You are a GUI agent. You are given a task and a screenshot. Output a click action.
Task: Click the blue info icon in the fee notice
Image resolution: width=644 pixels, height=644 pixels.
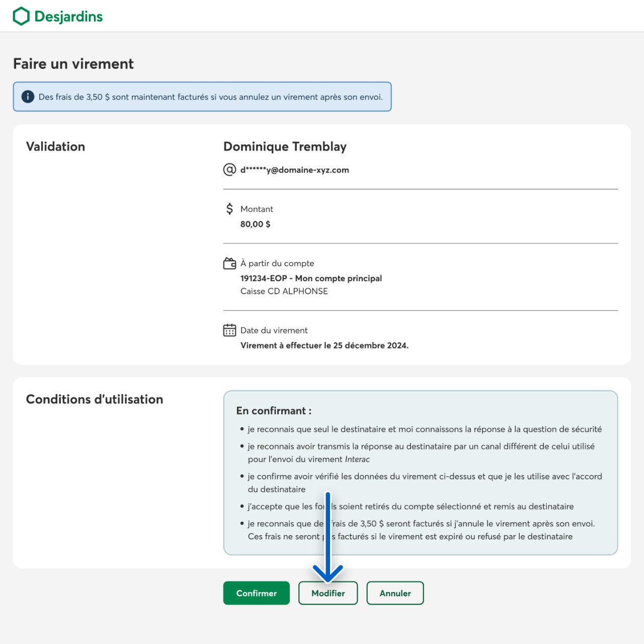click(28, 97)
